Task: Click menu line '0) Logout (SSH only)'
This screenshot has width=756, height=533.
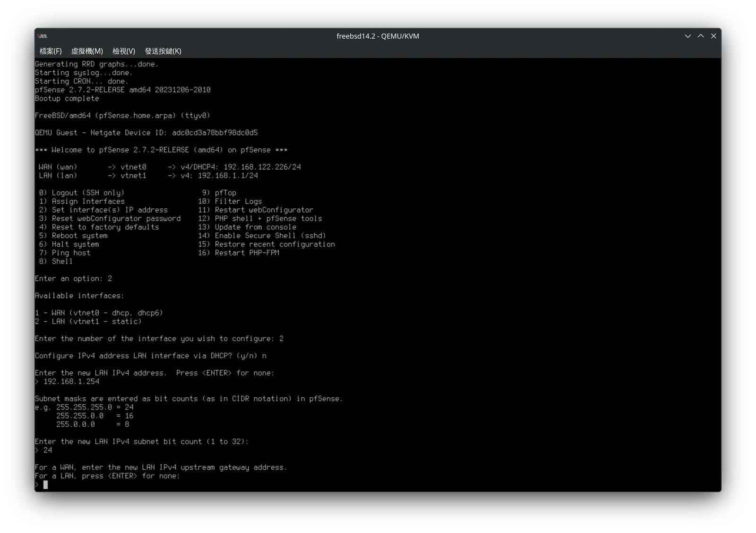Action: click(82, 193)
